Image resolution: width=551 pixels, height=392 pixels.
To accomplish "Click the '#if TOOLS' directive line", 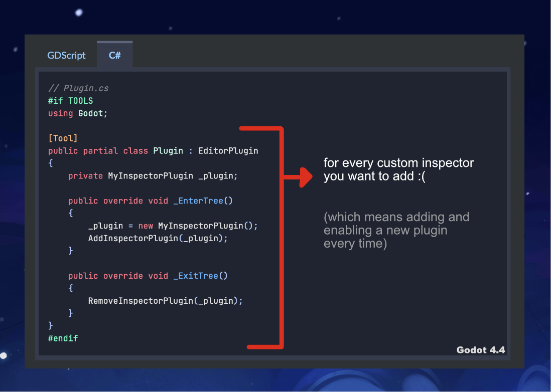I will [x=71, y=101].
